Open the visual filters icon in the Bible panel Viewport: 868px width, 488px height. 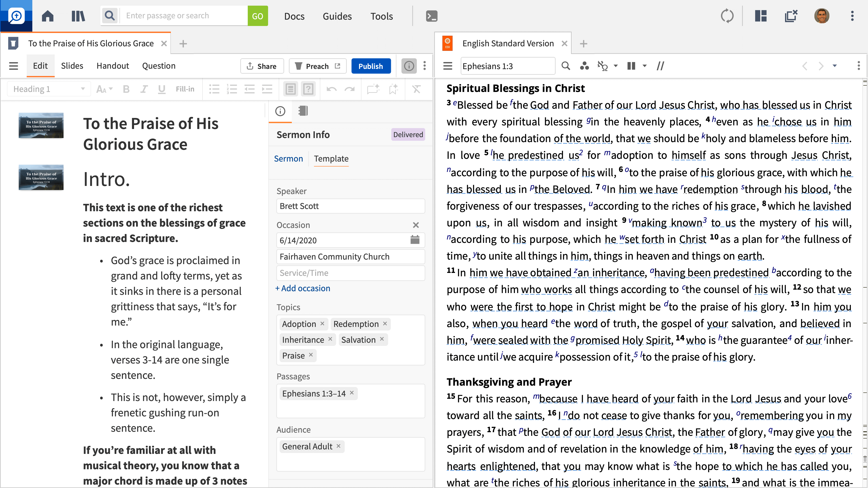coord(585,66)
